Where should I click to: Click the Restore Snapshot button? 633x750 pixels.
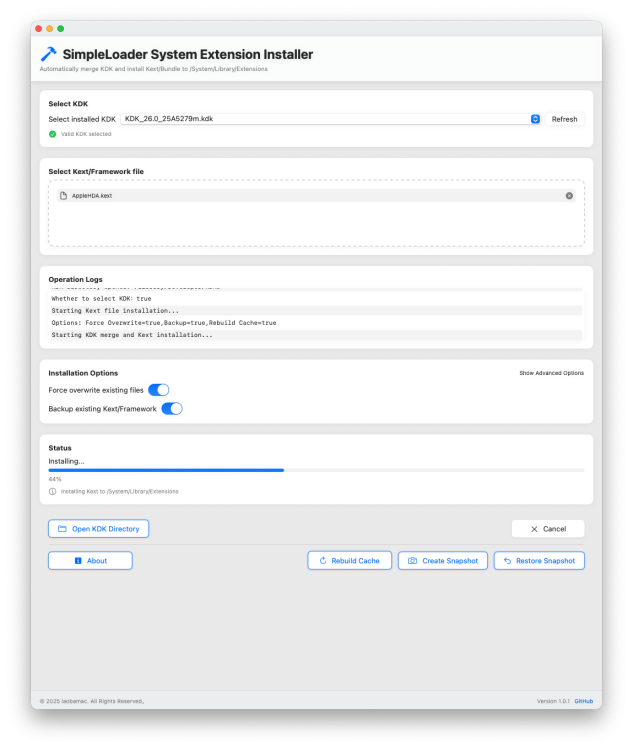click(539, 561)
